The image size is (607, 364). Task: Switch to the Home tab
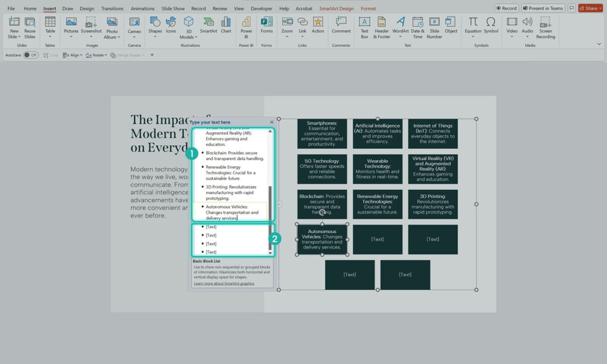coord(30,8)
